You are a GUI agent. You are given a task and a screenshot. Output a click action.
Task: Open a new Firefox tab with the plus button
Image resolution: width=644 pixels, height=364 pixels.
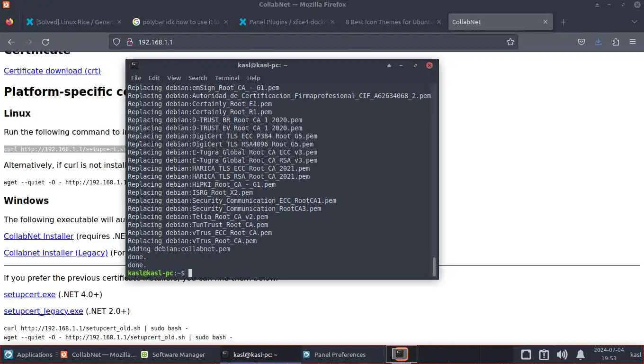click(563, 22)
